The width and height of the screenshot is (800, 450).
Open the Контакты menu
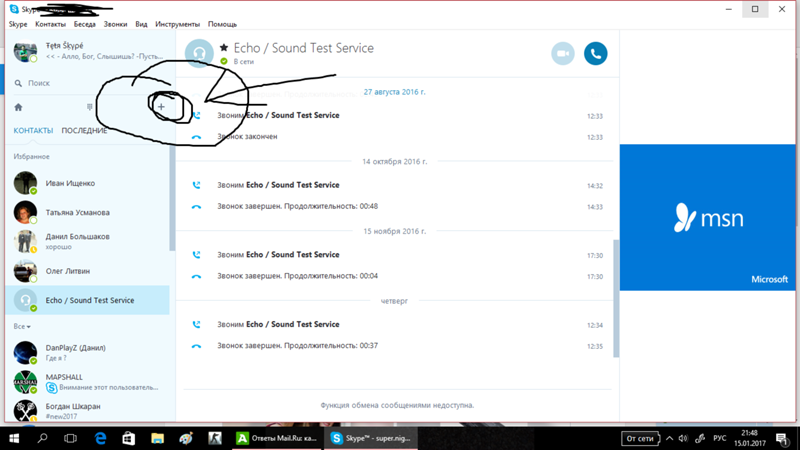coord(50,24)
